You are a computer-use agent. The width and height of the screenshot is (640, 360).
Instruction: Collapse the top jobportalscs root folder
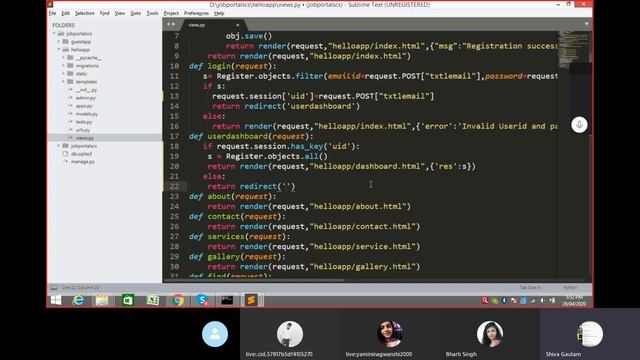tap(54, 33)
